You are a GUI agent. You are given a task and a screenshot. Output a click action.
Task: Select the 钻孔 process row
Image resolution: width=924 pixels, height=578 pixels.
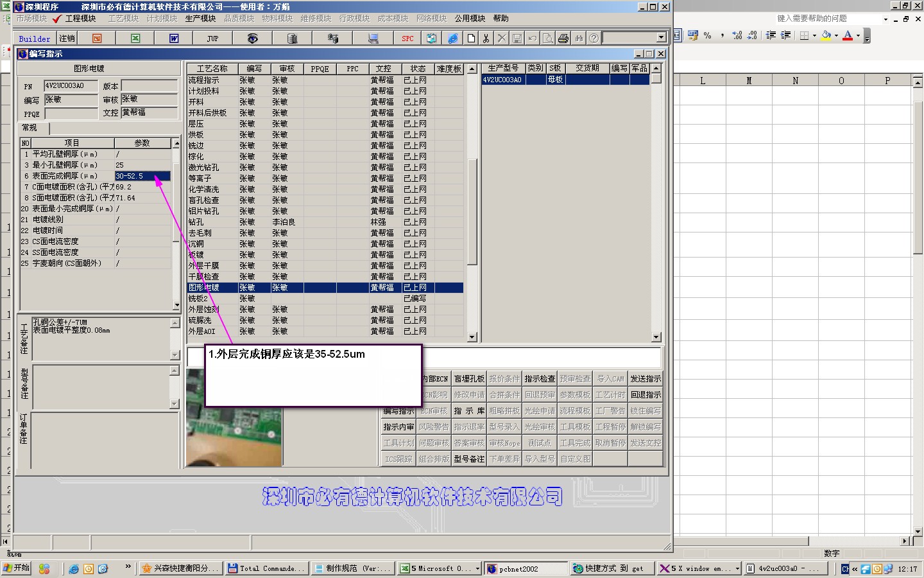[x=325, y=222]
